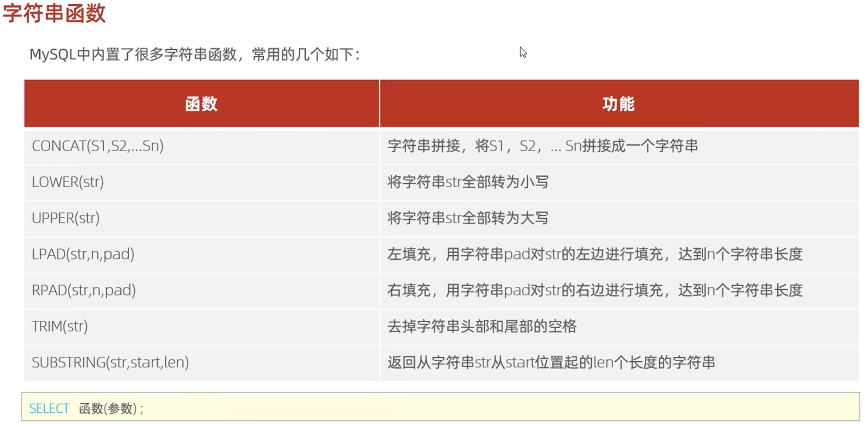Click the LOWER(str) function cell
Screen dimensions: 868x425
pyautogui.click(x=68, y=182)
